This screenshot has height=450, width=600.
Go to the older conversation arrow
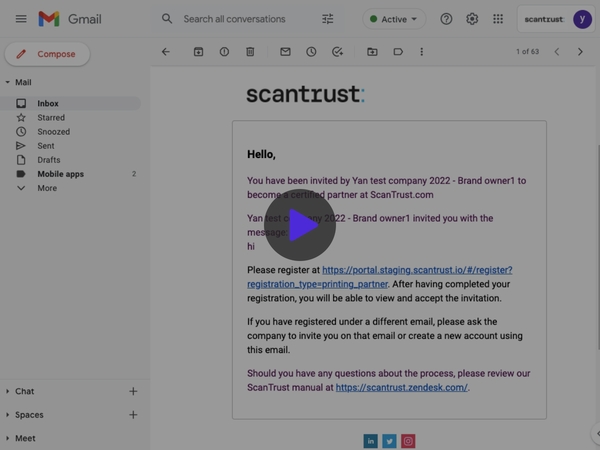[x=580, y=52]
